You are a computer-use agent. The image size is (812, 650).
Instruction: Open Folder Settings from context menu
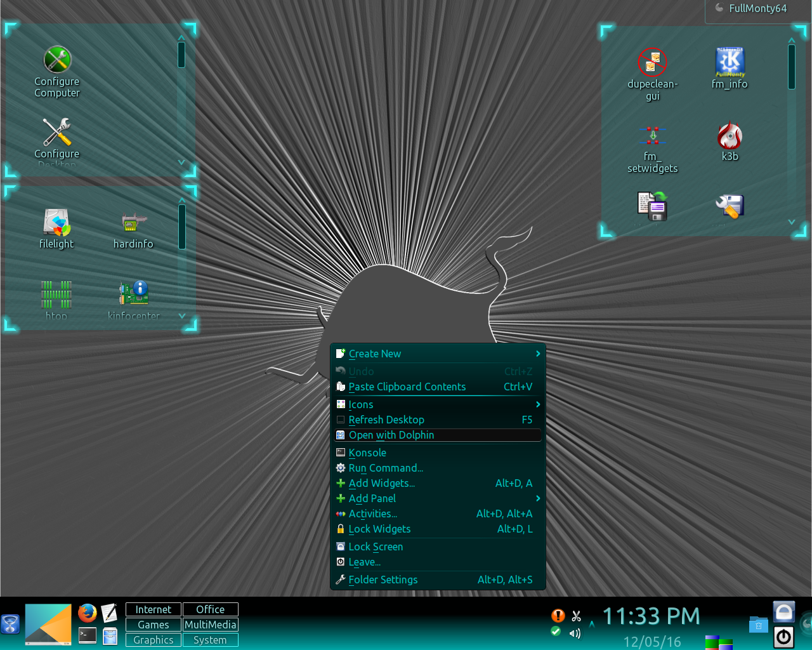438,580
